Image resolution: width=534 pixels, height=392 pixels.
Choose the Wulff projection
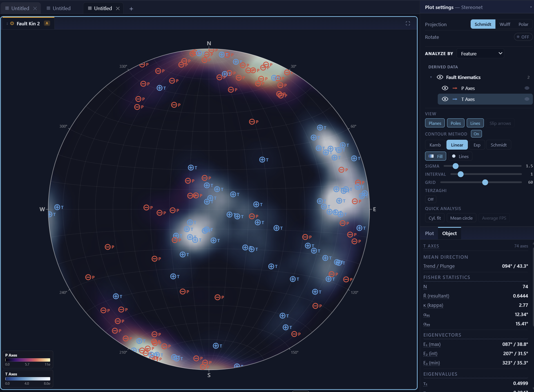505,24
